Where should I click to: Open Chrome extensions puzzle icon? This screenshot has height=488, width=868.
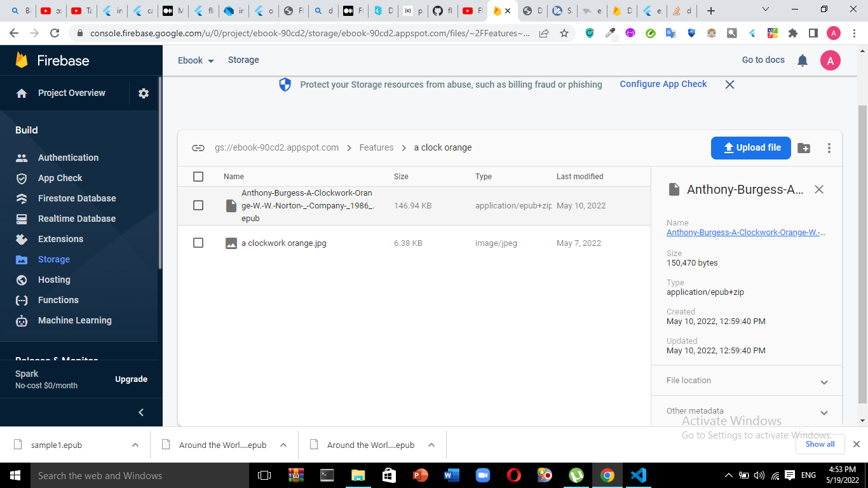click(793, 33)
